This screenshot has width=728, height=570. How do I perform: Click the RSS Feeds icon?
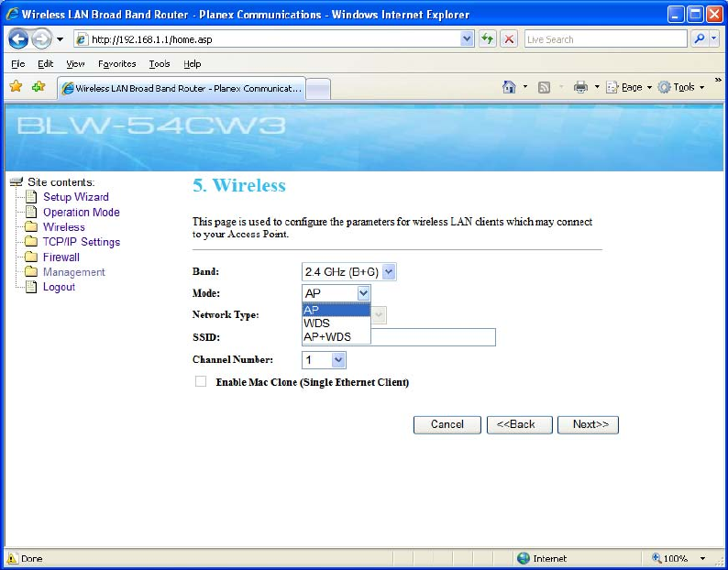click(x=544, y=87)
